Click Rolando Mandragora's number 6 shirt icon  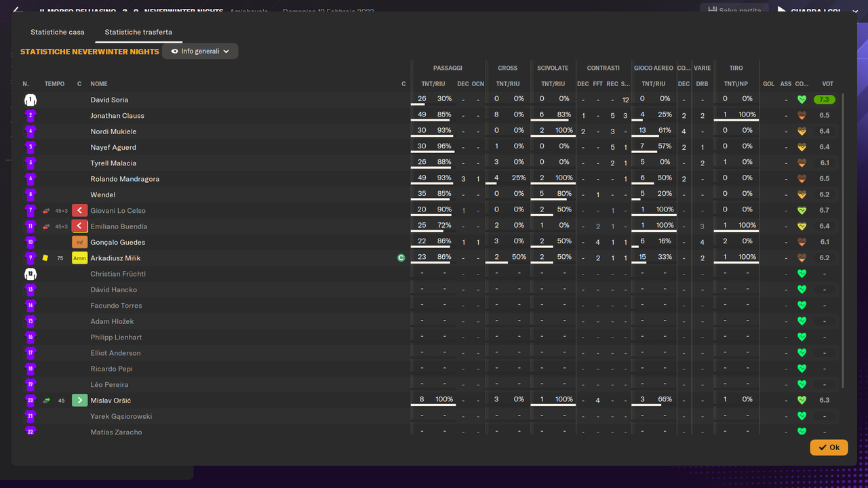point(31,179)
